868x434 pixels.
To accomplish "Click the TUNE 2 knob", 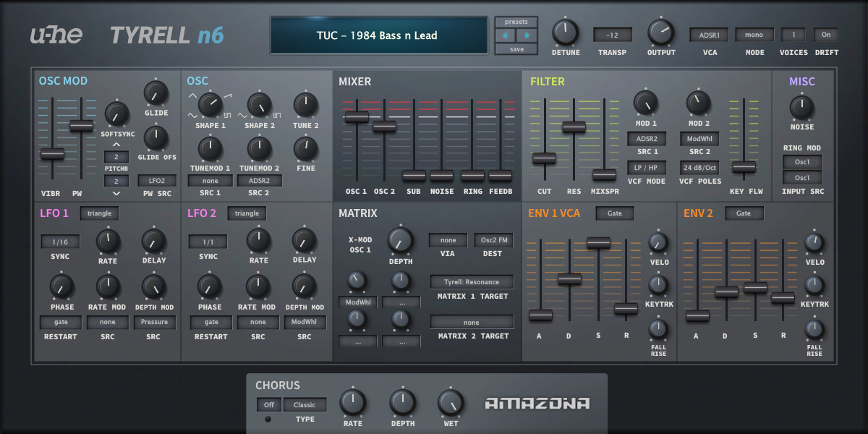I will tap(305, 106).
